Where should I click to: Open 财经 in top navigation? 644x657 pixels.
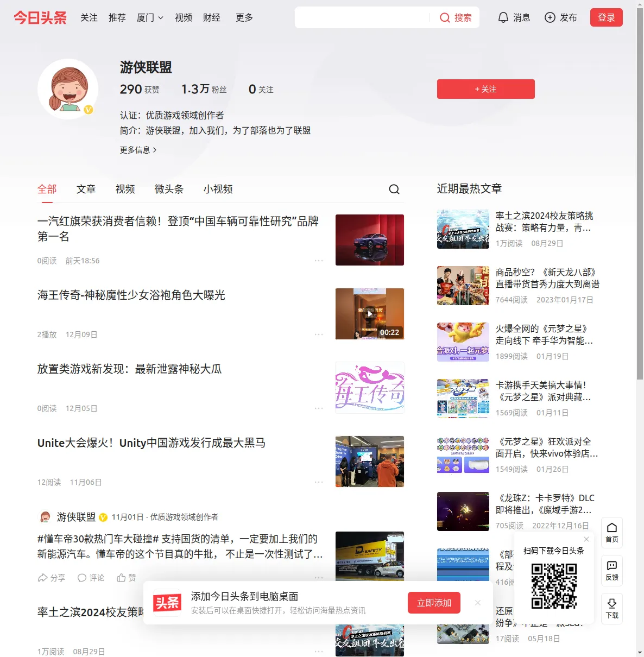tap(212, 17)
